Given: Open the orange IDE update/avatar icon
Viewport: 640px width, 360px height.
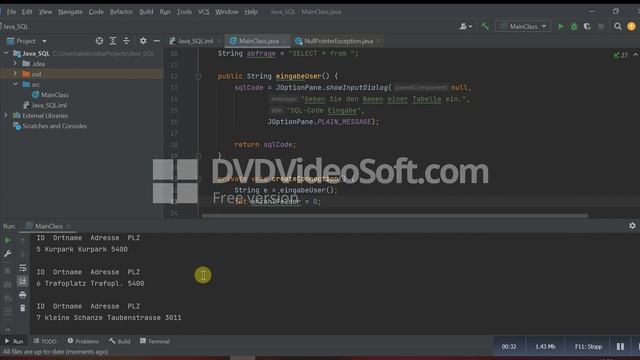Looking at the screenshot, I should click(631, 27).
